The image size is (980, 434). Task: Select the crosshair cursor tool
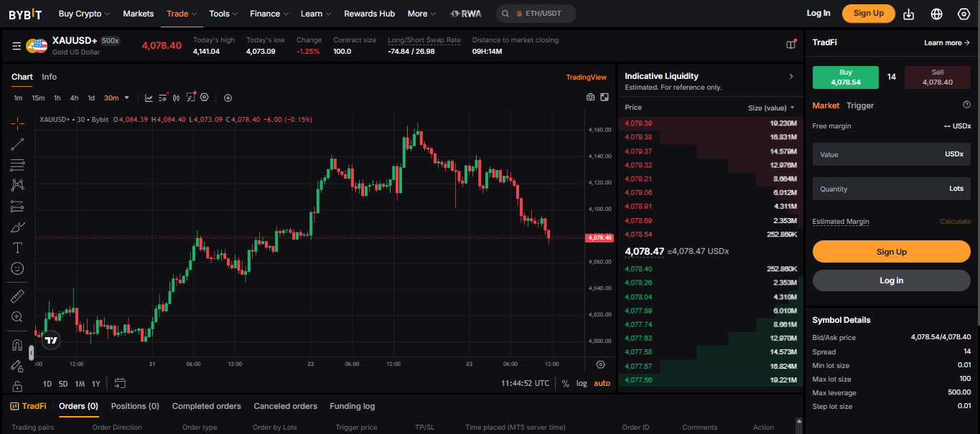17,123
